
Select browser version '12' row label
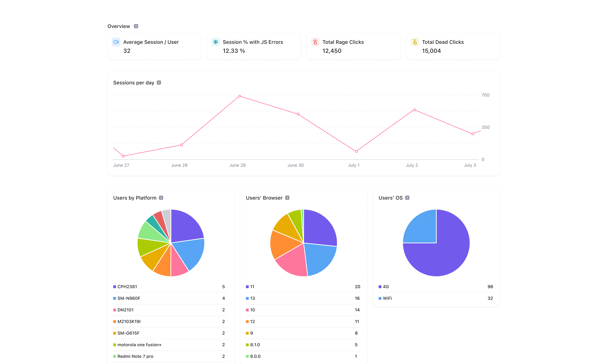point(253,322)
